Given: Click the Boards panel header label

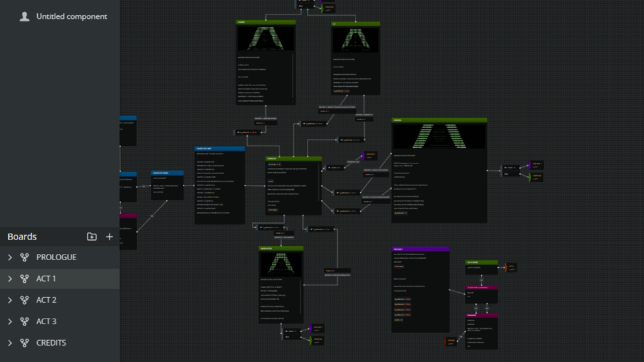Looking at the screenshot, I should point(22,237).
